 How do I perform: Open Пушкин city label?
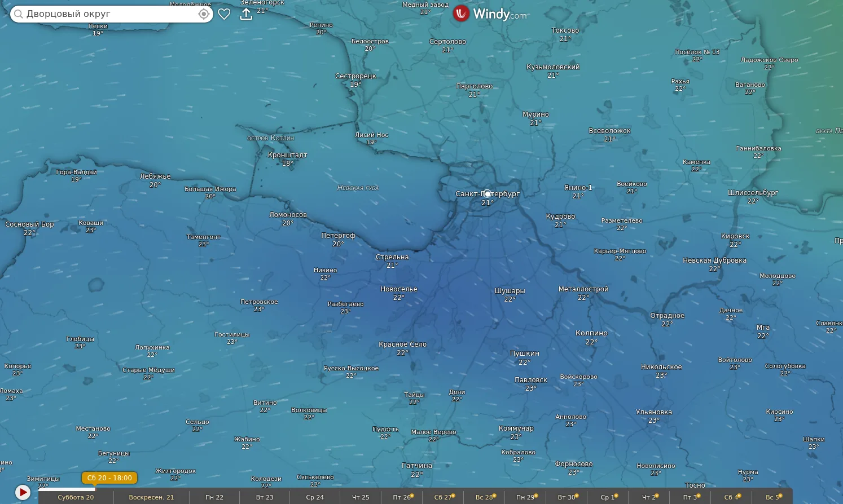click(x=525, y=353)
